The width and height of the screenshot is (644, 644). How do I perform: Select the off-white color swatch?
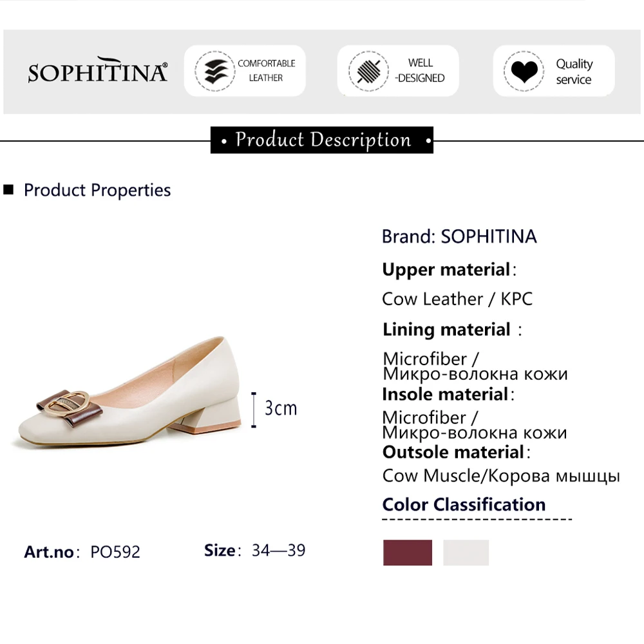click(x=466, y=553)
